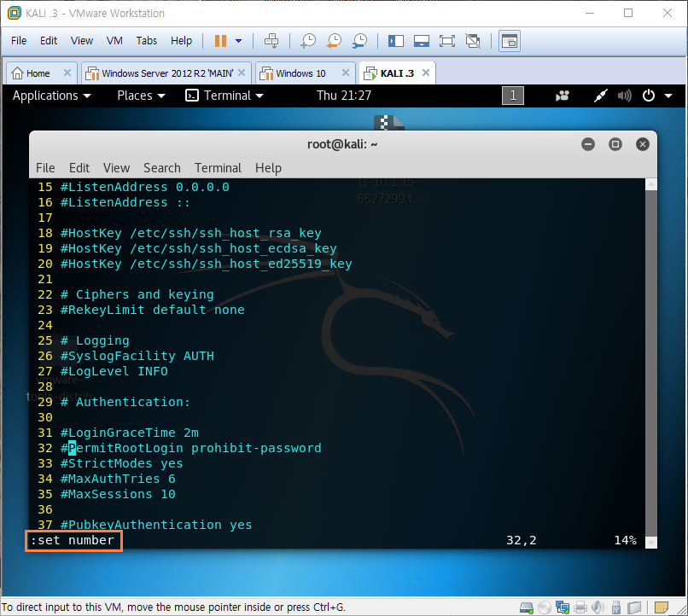This screenshot has height=616, width=688.
Task: Expand the Kali system menu arrow
Action: point(668,96)
